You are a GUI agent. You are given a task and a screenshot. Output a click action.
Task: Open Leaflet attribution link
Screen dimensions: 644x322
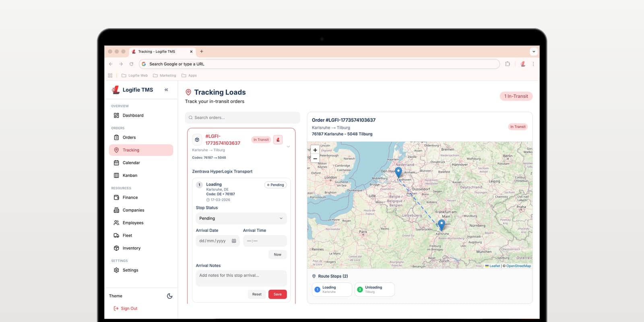(493, 266)
